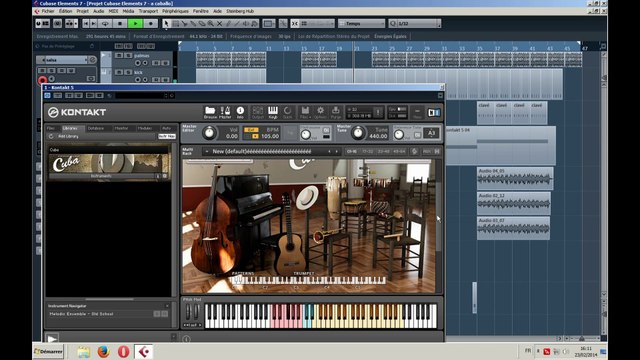The image size is (640, 360).
Task: Select the Cubase glue tool
Action: [x=193, y=24]
